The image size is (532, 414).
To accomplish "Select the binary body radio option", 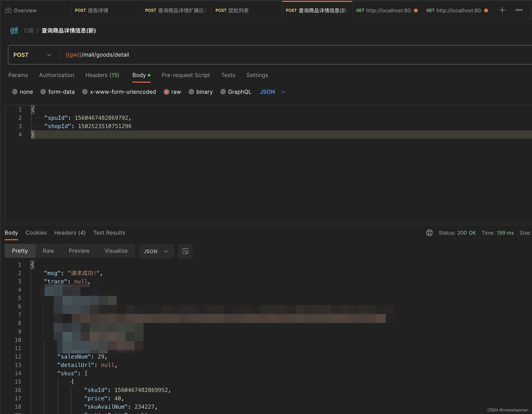I will [191, 92].
